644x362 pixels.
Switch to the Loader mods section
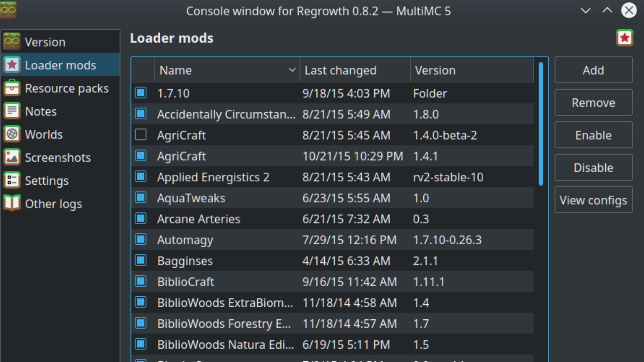60,64
